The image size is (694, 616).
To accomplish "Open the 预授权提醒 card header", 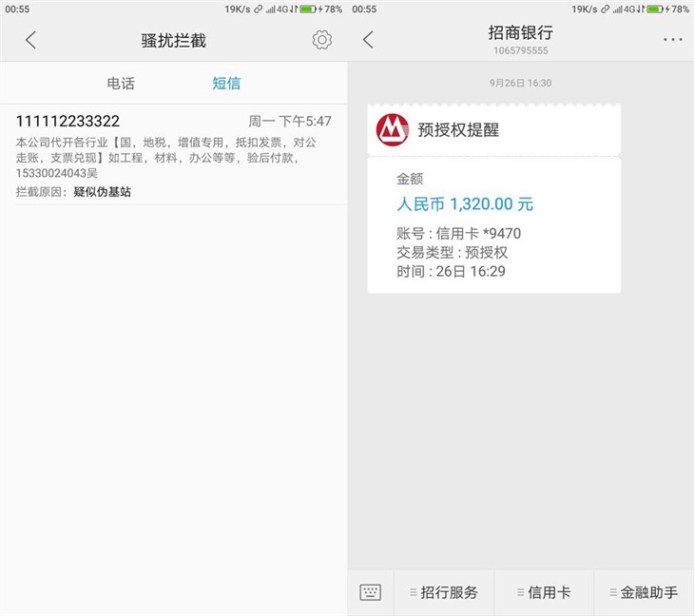I will [494, 130].
